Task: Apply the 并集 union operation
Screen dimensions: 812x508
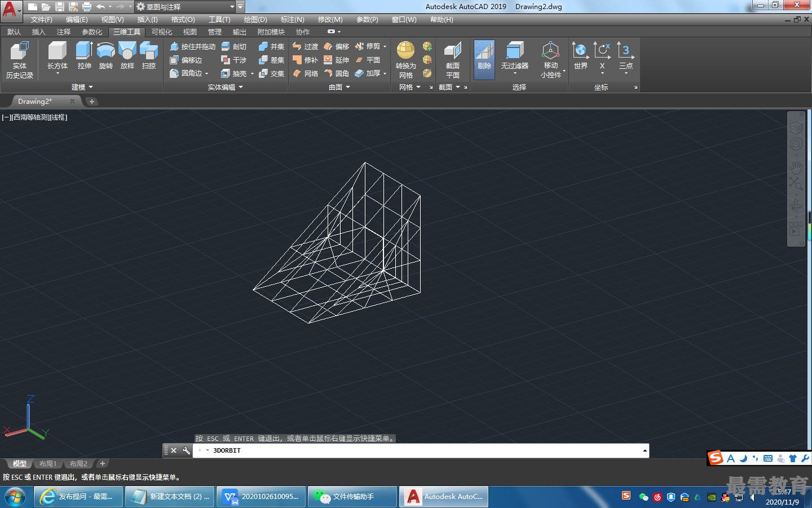Action: tap(271, 46)
